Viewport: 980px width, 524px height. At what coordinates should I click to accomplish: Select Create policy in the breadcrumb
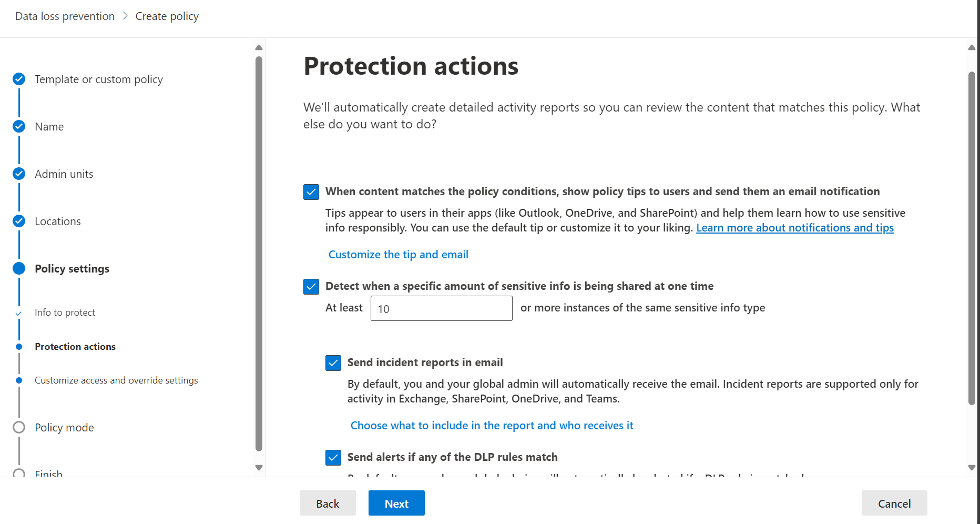[167, 16]
